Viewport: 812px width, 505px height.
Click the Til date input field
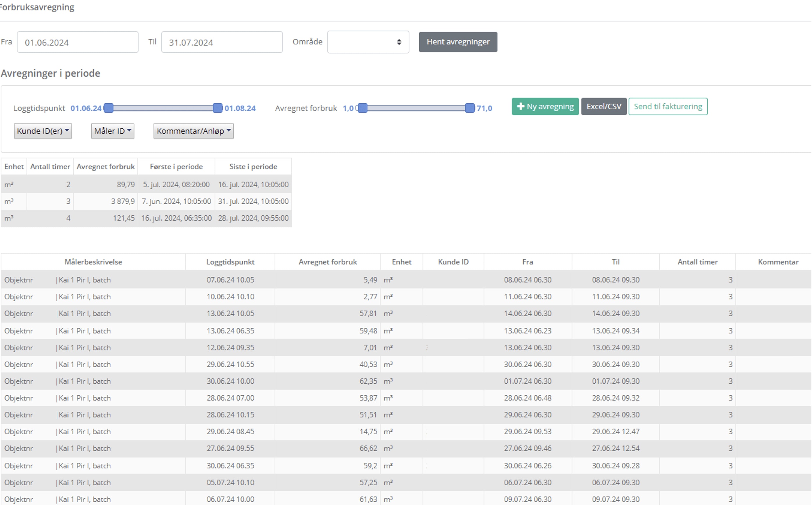(x=222, y=42)
